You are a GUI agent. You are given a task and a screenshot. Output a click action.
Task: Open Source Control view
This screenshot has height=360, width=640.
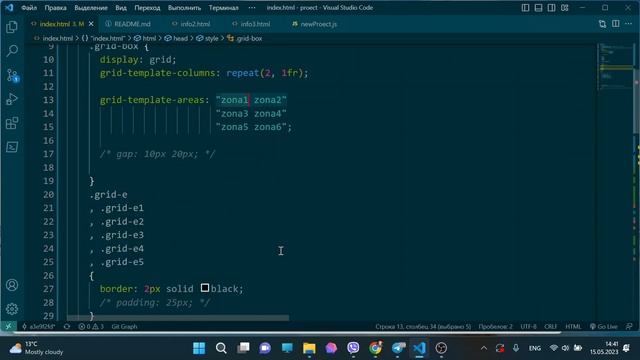point(12,75)
